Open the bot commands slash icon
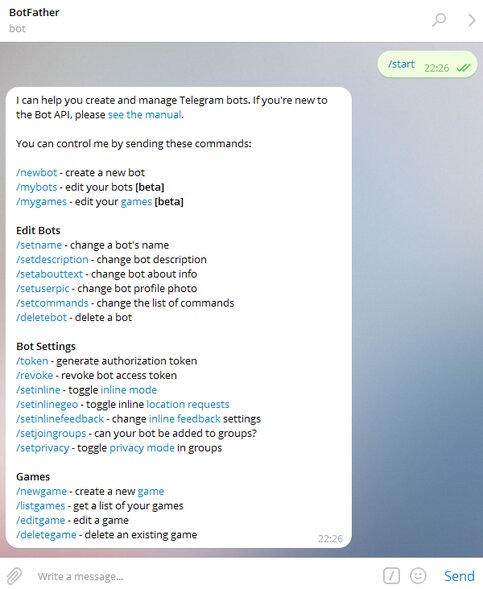The width and height of the screenshot is (483, 589). coord(391,575)
